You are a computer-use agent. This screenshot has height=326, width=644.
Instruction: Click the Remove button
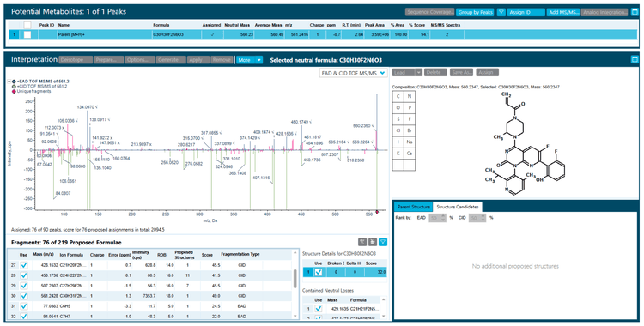[x=222, y=60]
